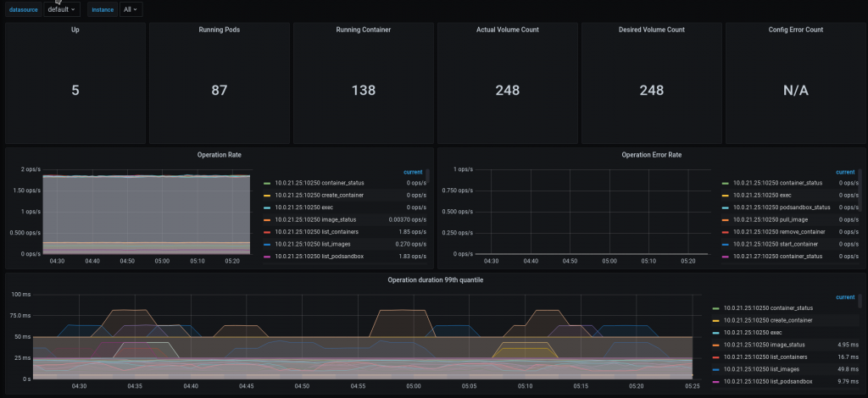Click the 'datasource' variable label
This screenshot has height=398, width=868.
coord(24,9)
